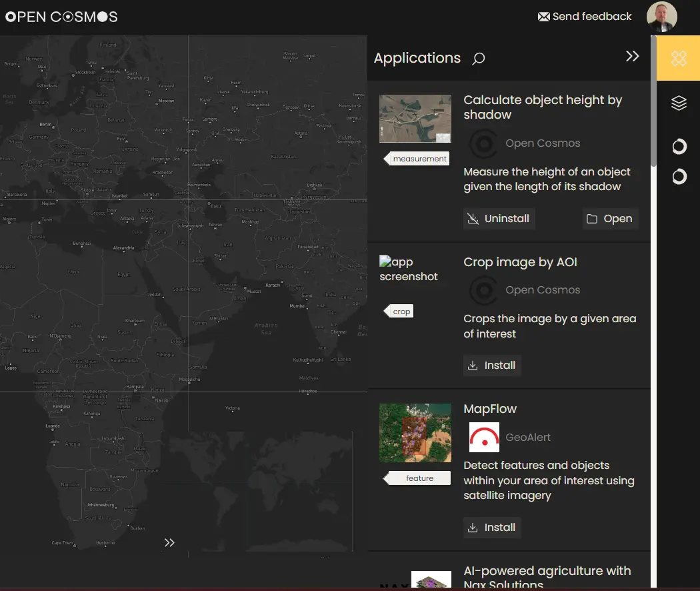The height and width of the screenshot is (591, 700).
Task: Uninstall the Calculate object height by shadow app
Action: 499,218
